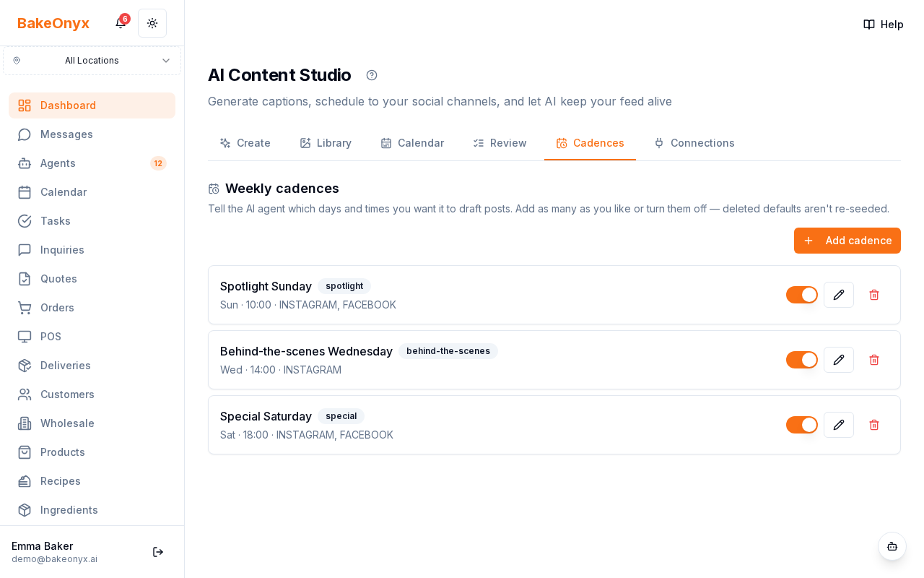Click the logout icon next to Emma Baker
Screen dimensions: 924x578
pyautogui.click(x=157, y=552)
